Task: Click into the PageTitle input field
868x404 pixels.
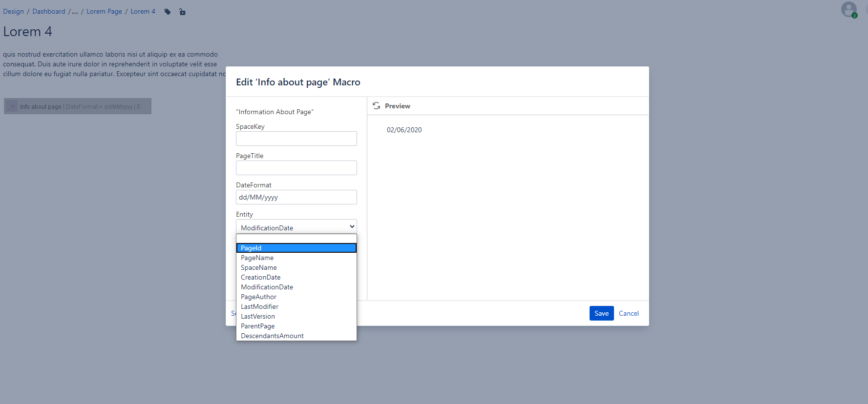Action: coord(296,168)
